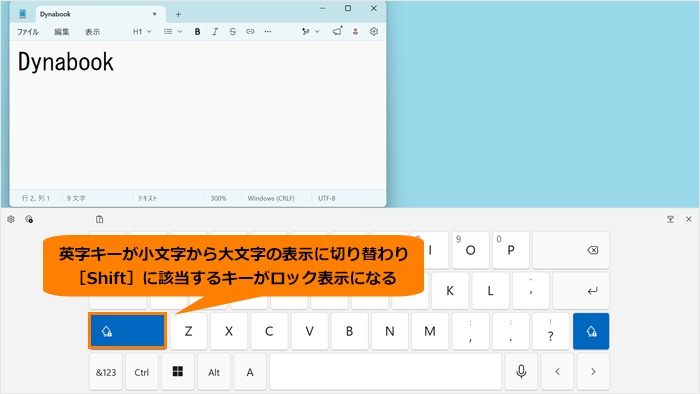Open the 編集 menu
This screenshot has width=700, height=394.
(x=62, y=32)
